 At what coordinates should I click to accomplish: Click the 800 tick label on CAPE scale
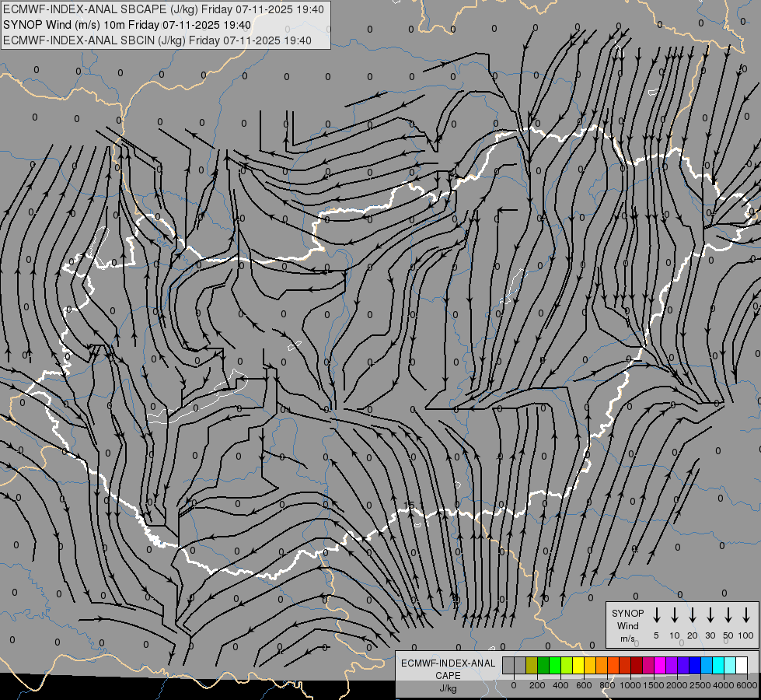point(607,685)
